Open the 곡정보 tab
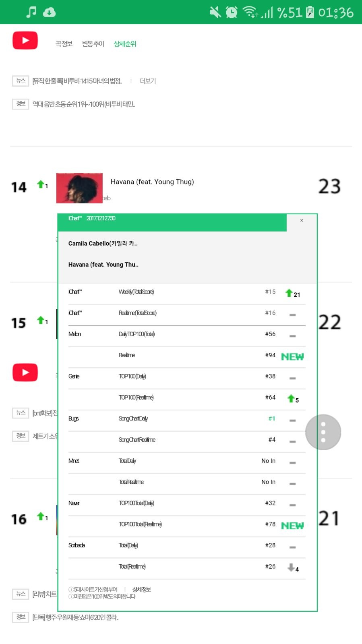Viewport: 362px width, 644px height. coord(64,44)
